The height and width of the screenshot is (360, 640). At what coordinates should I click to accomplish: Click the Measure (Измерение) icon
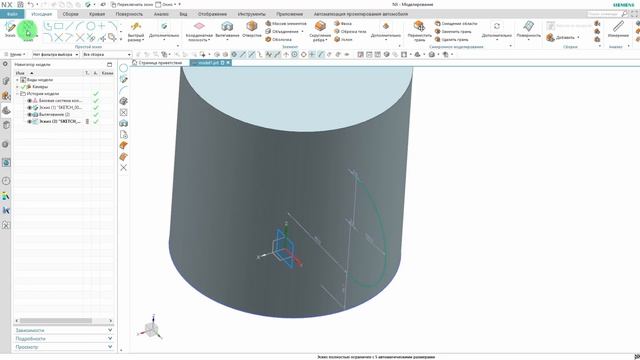pos(618,27)
